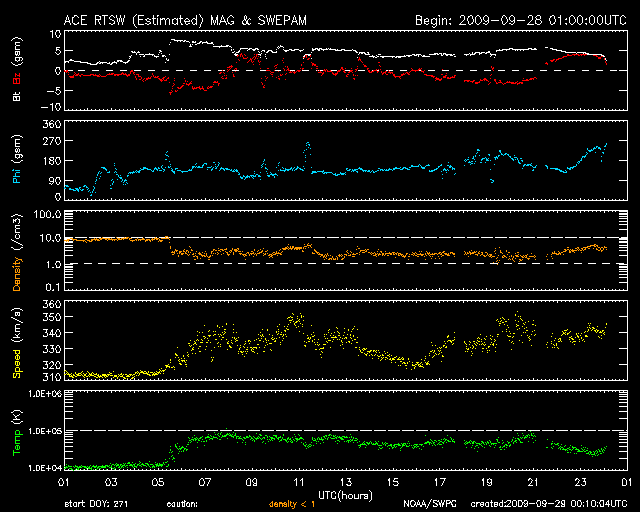Select the "13" hour label on the time axis
Viewport: 640px width, 512px height.
(x=346, y=483)
